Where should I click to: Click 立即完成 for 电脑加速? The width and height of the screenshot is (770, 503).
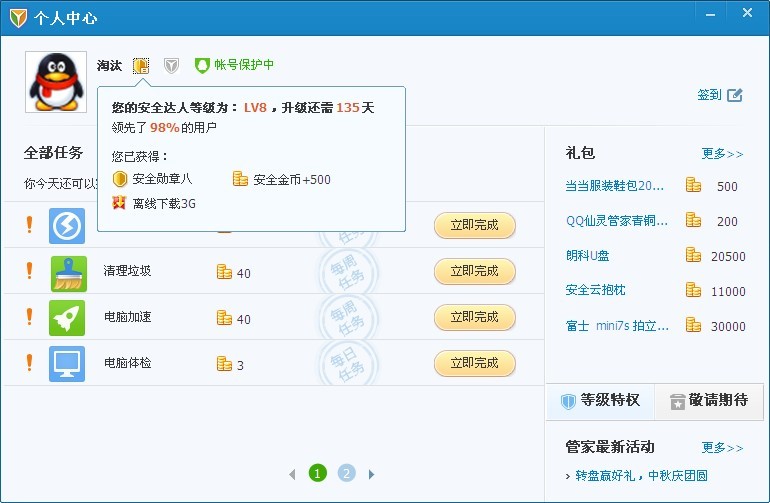click(474, 317)
